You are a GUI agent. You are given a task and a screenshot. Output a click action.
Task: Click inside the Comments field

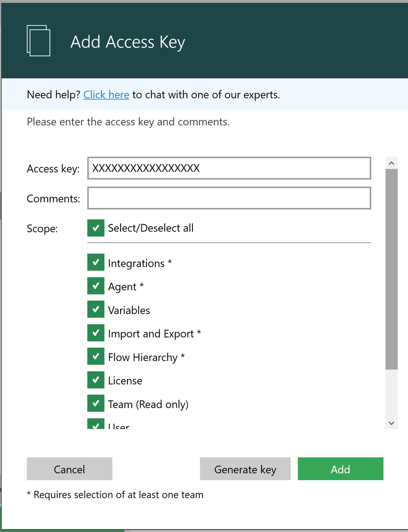point(229,198)
